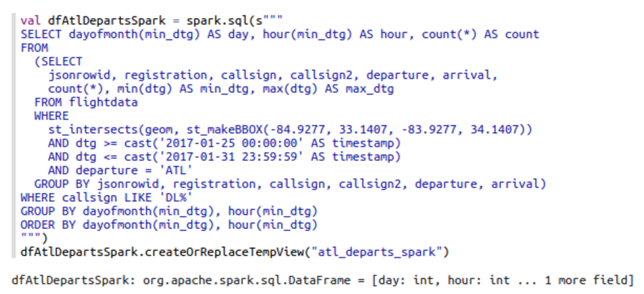The image size is (644, 294).
Task: Click the inner GROUP BY jsonrowid line
Action: tap(290, 184)
